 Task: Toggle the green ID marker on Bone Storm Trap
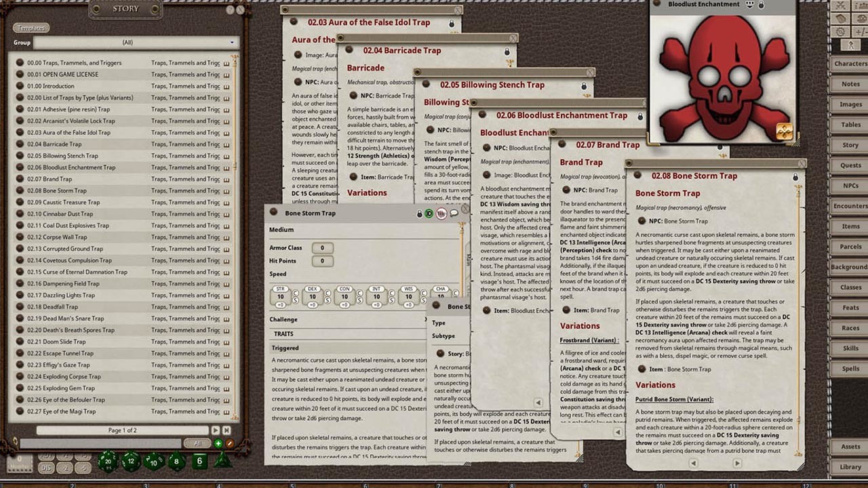pyautogui.click(x=429, y=214)
